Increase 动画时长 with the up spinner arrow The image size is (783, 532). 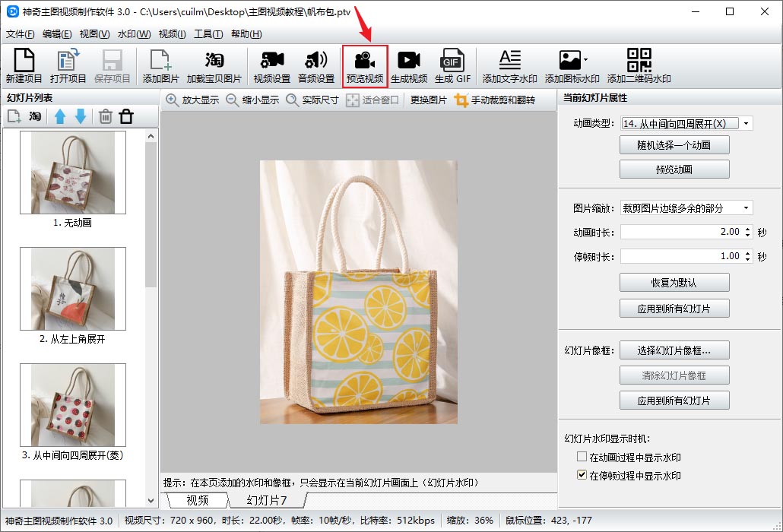[747, 229]
